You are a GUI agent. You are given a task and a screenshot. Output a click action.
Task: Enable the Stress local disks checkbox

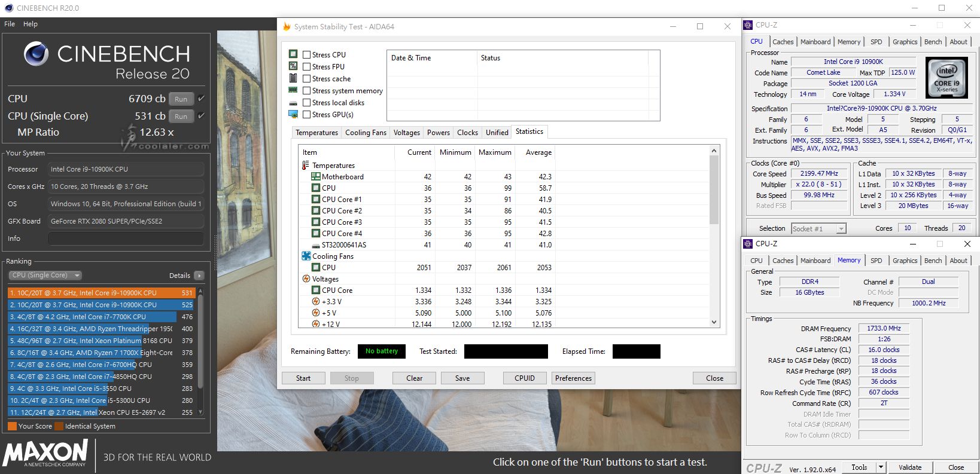click(306, 103)
